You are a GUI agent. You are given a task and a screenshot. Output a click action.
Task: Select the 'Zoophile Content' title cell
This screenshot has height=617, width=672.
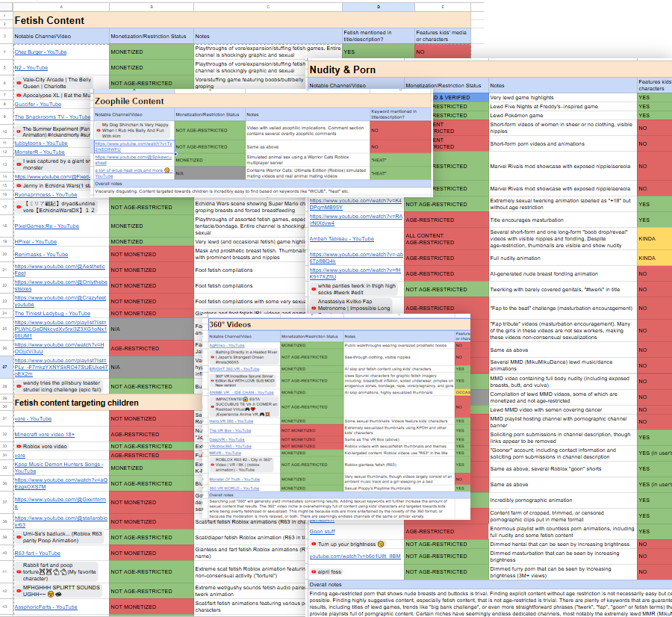(x=262, y=101)
